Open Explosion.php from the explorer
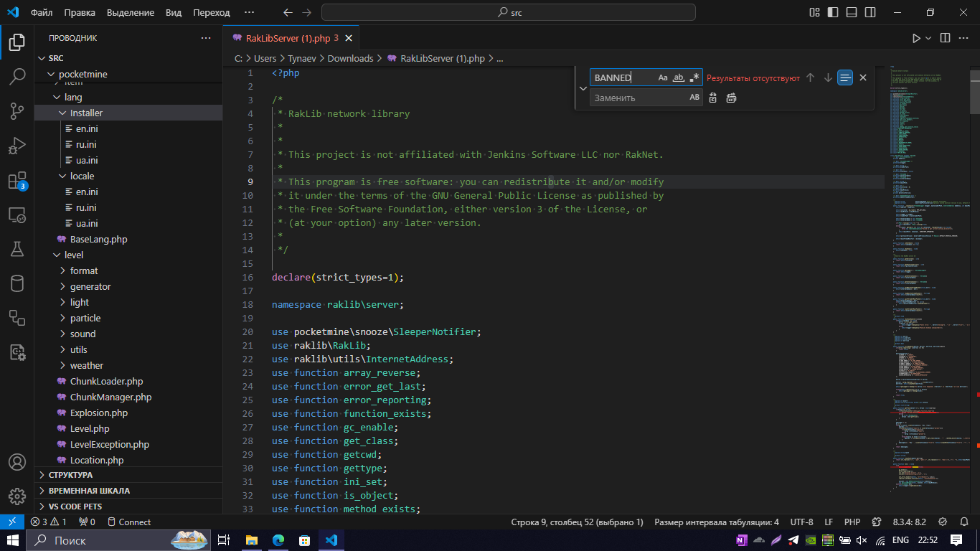The height and width of the screenshot is (551, 980). [99, 413]
